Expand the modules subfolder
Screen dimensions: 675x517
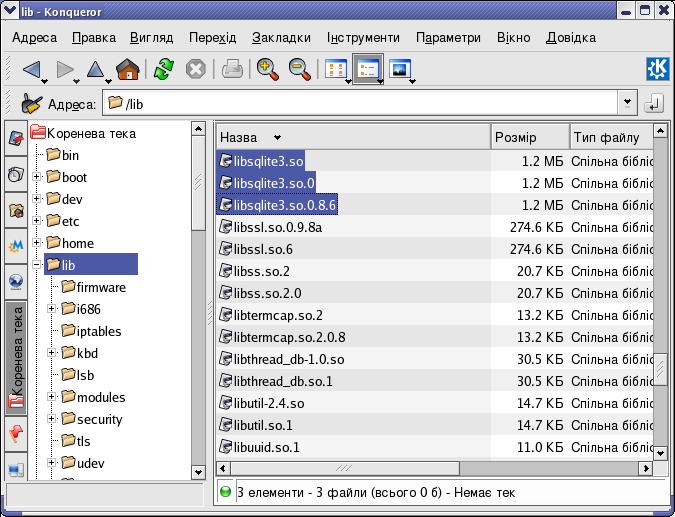tap(51, 396)
